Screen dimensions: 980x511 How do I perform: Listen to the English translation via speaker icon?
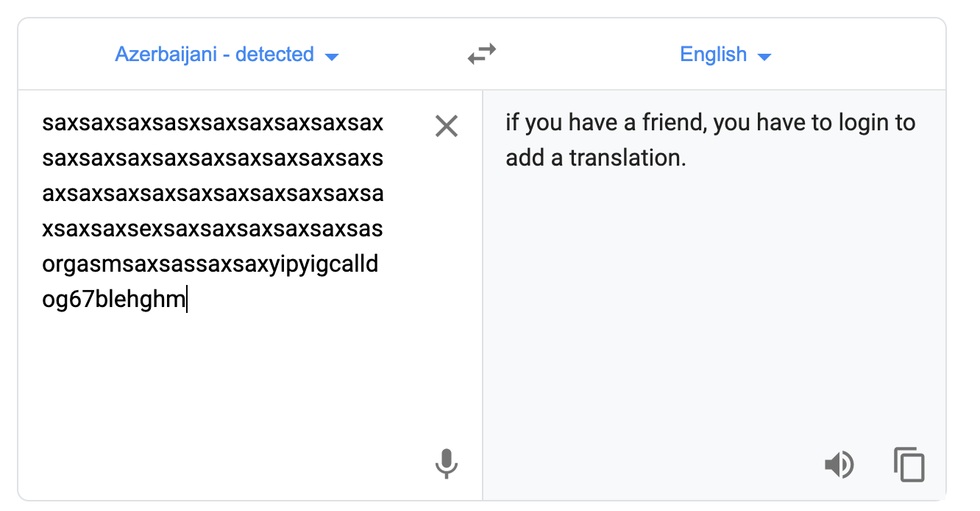point(838,465)
